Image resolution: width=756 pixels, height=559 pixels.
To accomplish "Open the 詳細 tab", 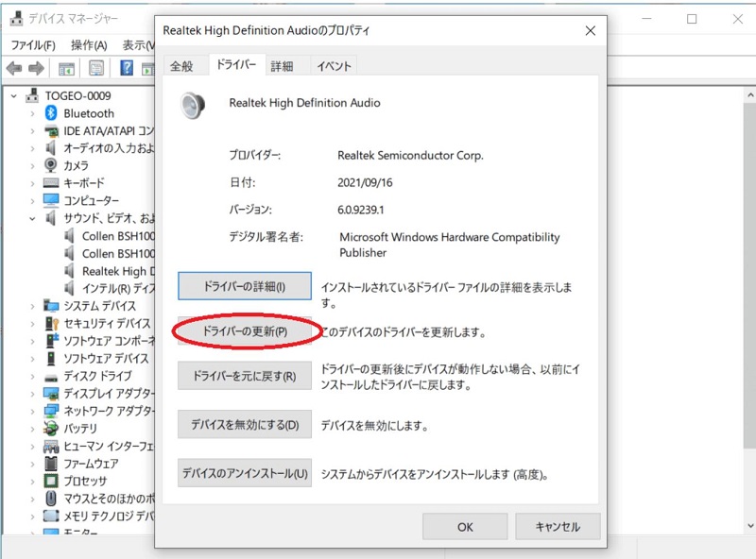I will pos(282,66).
